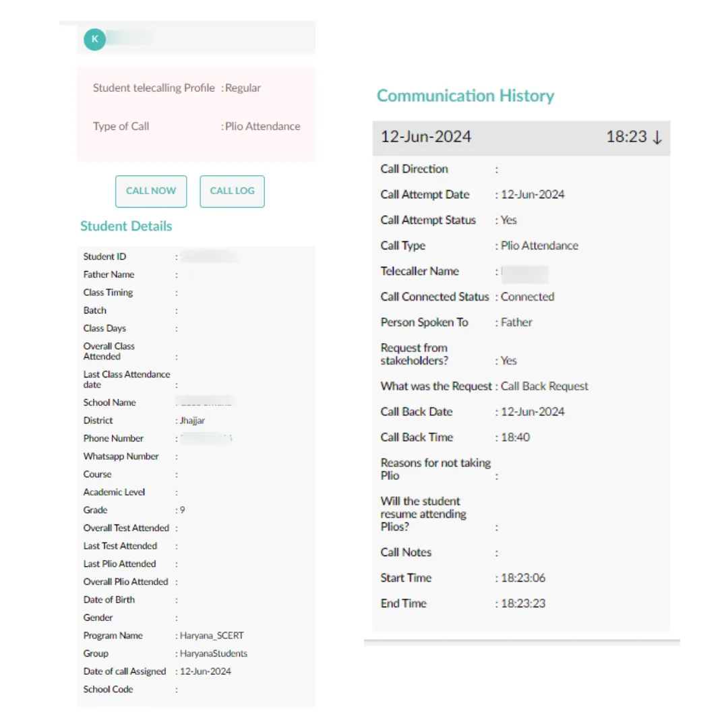Click the Phone Number label
The height and width of the screenshot is (728, 728).
pyautogui.click(x=113, y=438)
